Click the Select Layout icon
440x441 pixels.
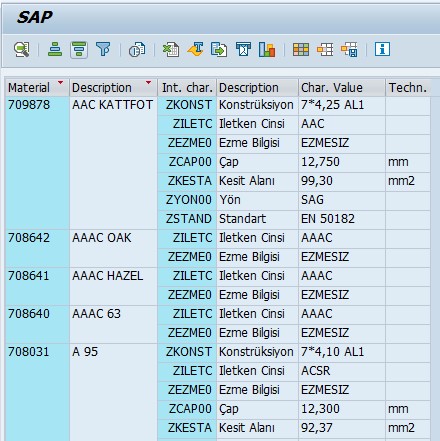pyautogui.click(x=325, y=50)
